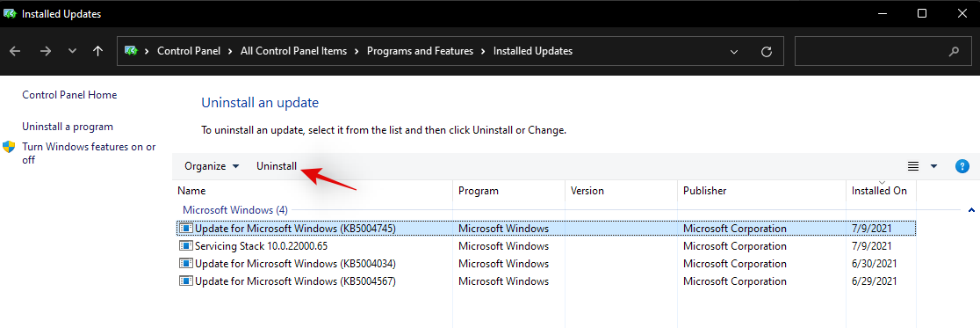Open Control Panel Home
This screenshot has height=328, width=980.
coord(69,94)
